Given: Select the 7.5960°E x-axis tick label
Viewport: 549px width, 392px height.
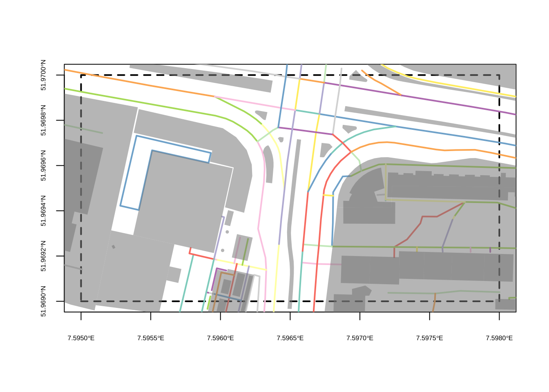Looking at the screenshot, I should point(221,338).
